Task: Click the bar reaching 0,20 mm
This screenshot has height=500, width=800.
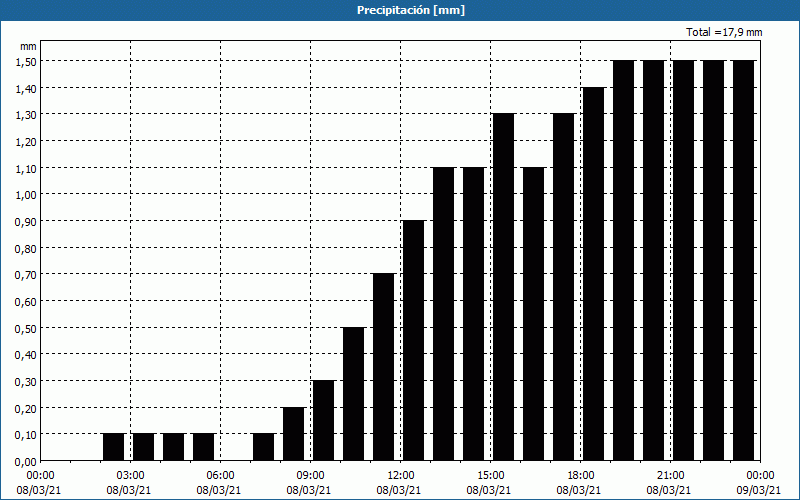Action: point(294,434)
